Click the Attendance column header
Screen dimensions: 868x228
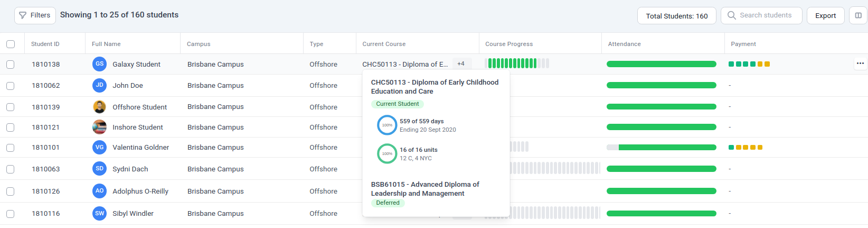click(624, 44)
